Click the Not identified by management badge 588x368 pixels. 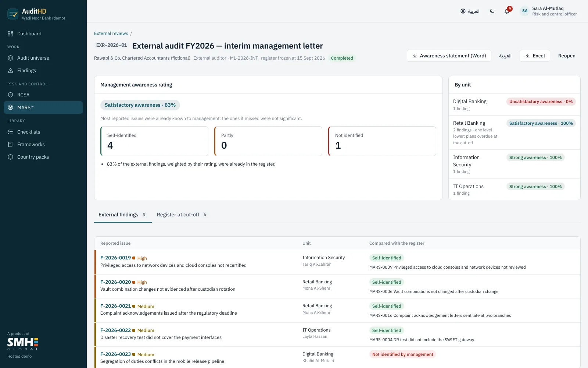tap(402, 354)
